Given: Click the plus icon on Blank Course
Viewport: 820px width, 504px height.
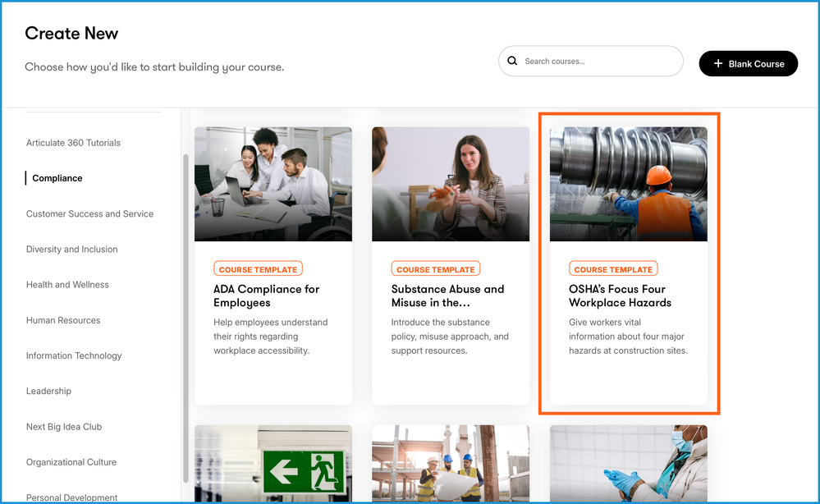Looking at the screenshot, I should click(x=718, y=64).
